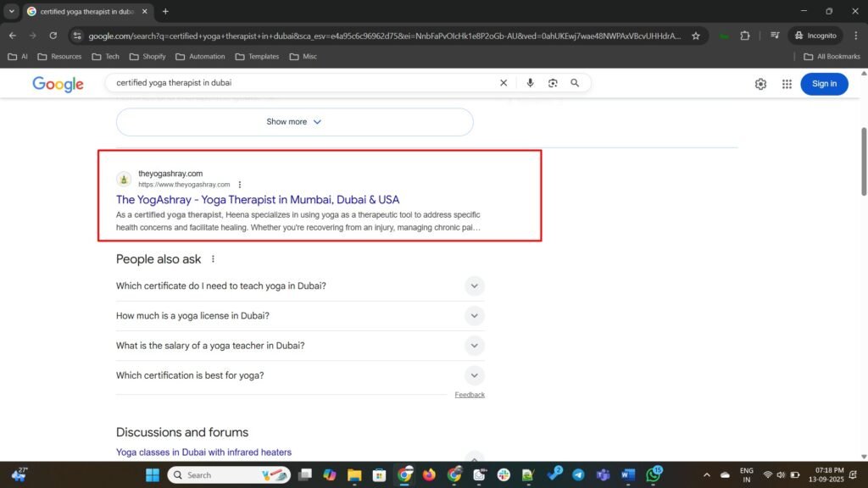Click the magnifying glass search button
The height and width of the screenshot is (488, 868).
[x=575, y=83]
